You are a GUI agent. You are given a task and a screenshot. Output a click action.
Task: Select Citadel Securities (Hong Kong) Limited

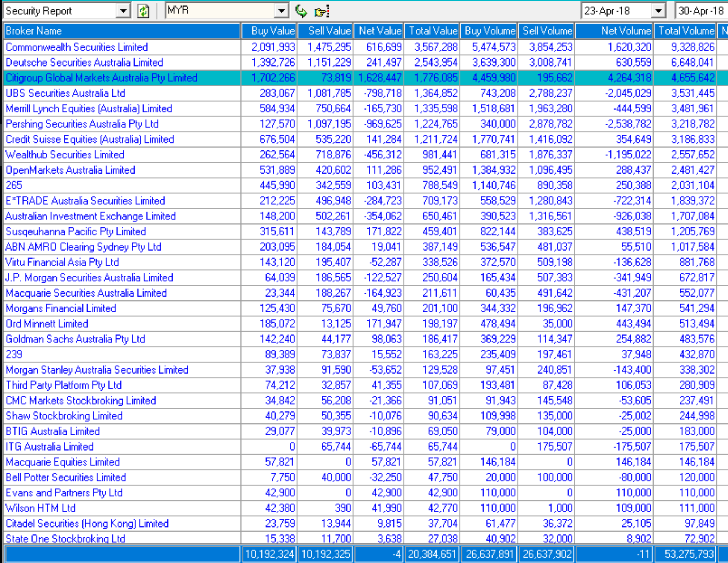coord(366,524)
